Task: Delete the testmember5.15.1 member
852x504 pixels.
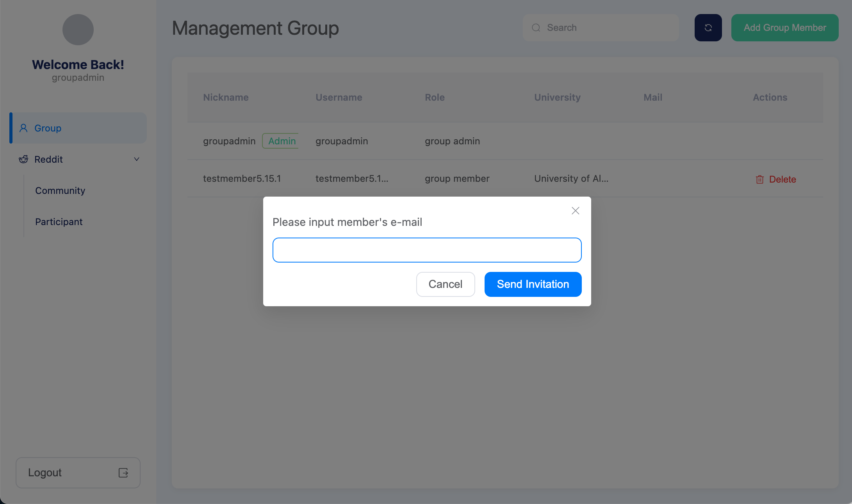Action: [x=782, y=179]
